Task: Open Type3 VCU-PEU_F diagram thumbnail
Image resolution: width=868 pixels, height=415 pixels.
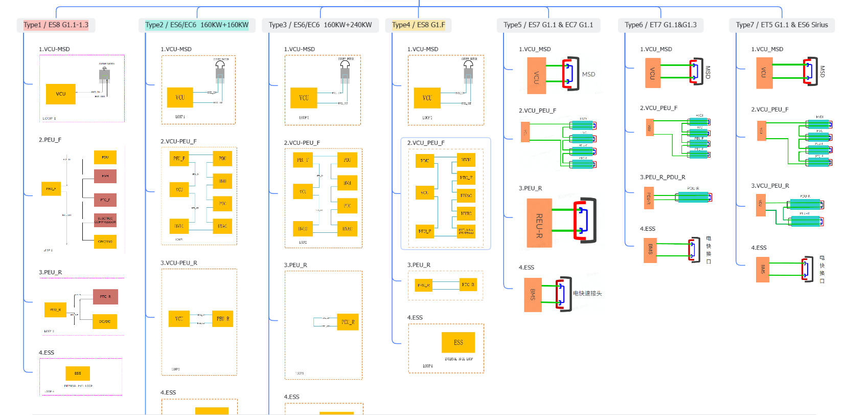Action: 324,198
